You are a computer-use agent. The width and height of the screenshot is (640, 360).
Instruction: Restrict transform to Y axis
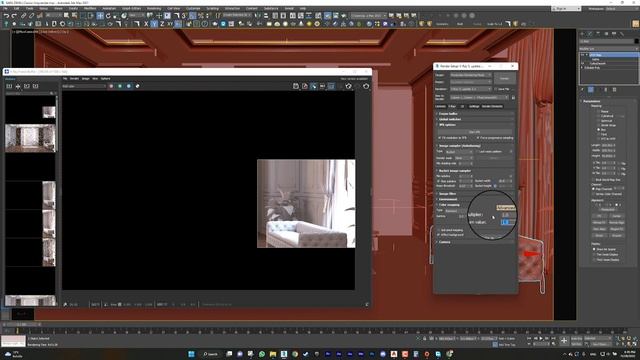pyautogui.click(x=154, y=24)
